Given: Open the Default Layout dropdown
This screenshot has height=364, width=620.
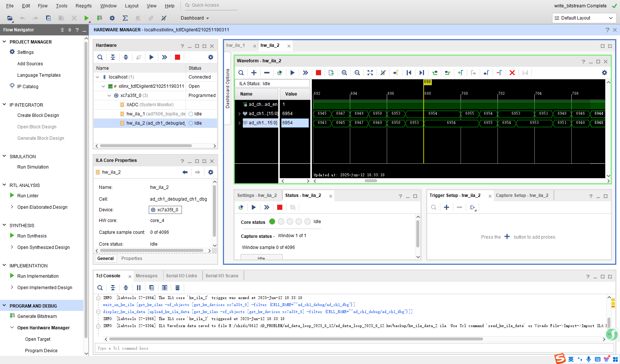Looking at the screenshot, I should (x=584, y=18).
